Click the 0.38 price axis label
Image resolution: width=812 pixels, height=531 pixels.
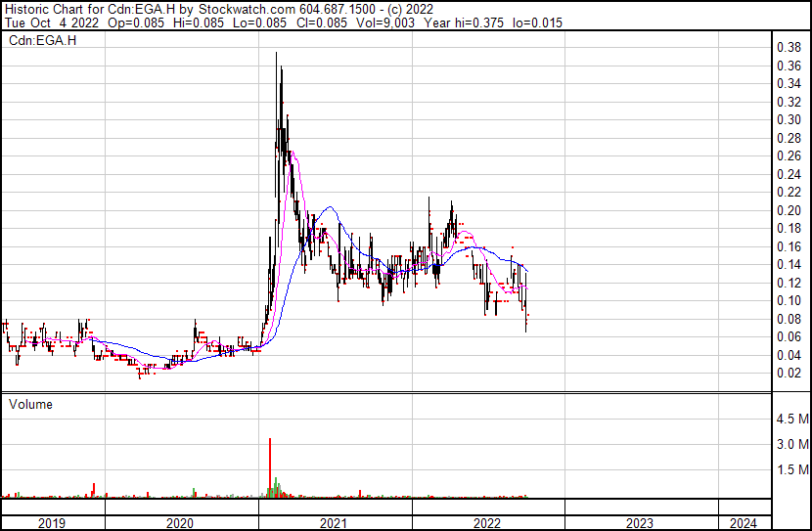(x=789, y=47)
